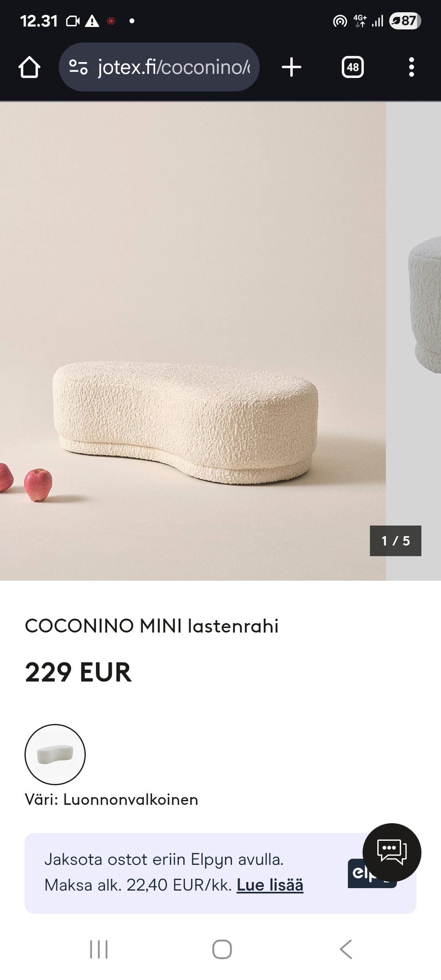Tap the 1 / 5 image counter
This screenshot has height=980, width=441.
(396, 541)
